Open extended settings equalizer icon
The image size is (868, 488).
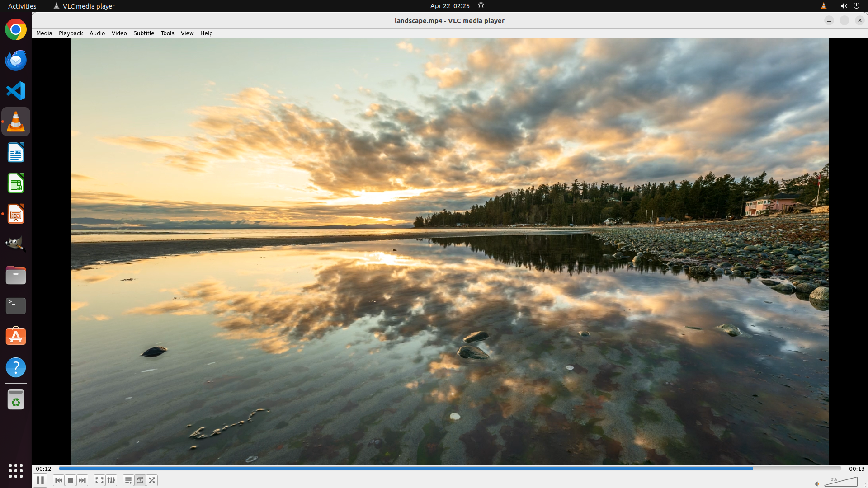tap(111, 480)
